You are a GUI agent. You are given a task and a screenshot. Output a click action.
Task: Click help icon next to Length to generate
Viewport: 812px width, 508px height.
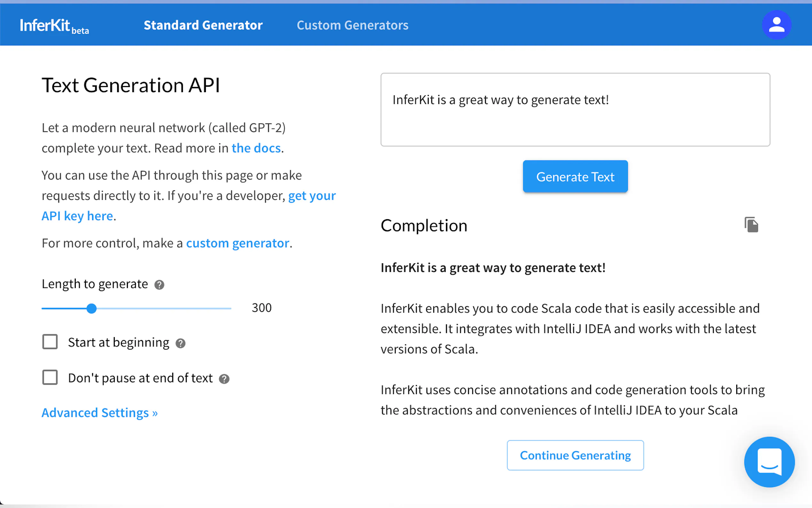(159, 285)
